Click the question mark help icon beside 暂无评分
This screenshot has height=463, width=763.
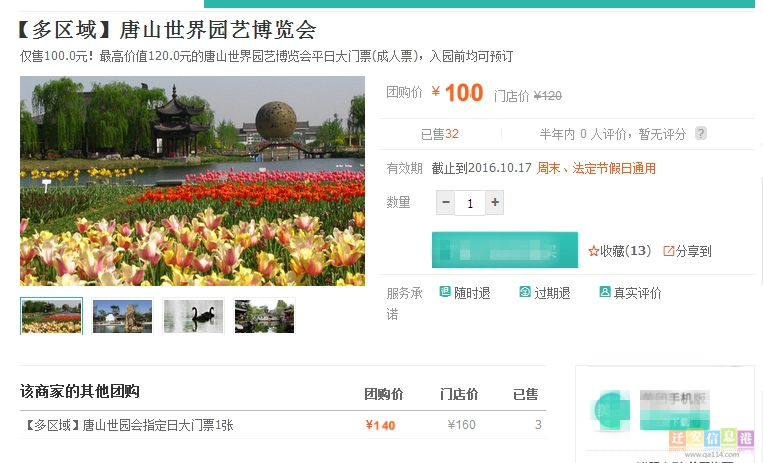point(701,133)
